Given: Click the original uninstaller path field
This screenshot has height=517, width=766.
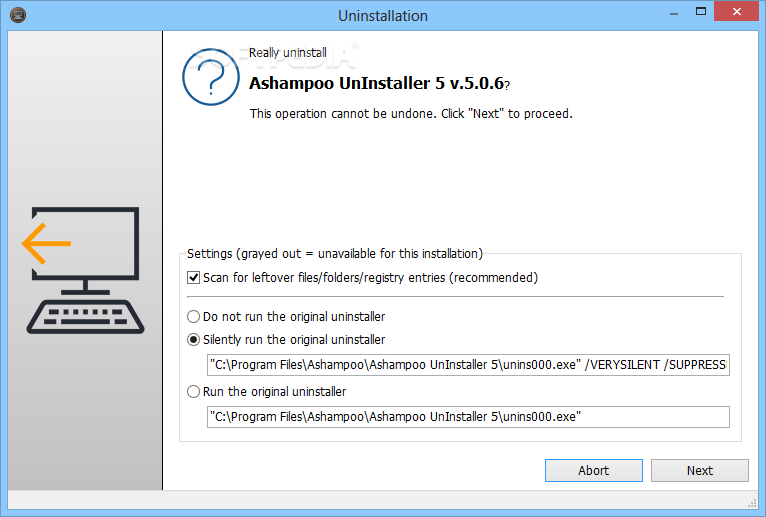Looking at the screenshot, I should click(468, 416).
